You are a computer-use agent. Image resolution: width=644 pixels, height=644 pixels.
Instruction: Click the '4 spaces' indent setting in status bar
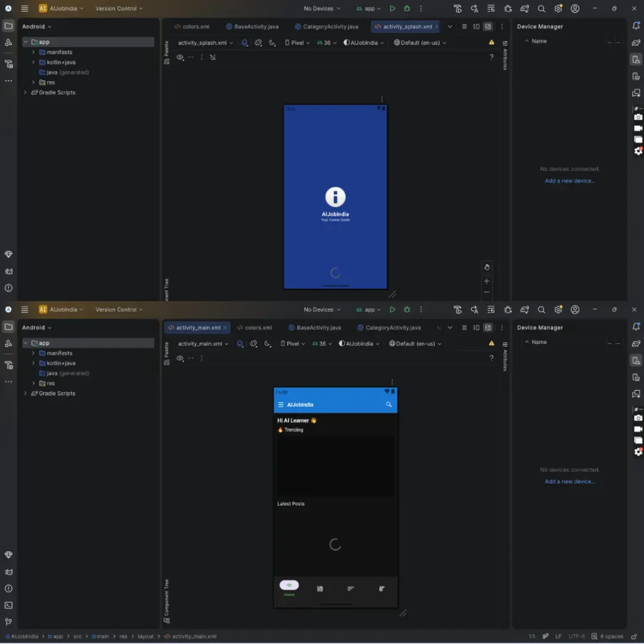click(608, 636)
